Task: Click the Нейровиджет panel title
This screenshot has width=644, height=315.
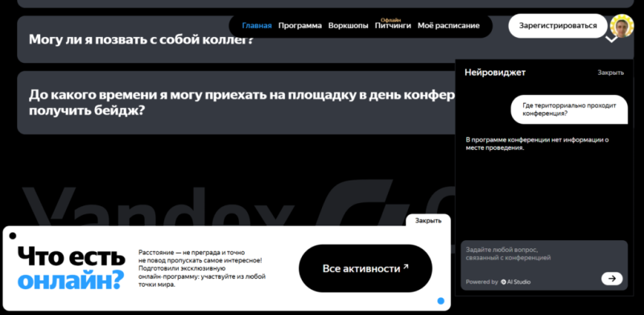Action: click(x=495, y=73)
